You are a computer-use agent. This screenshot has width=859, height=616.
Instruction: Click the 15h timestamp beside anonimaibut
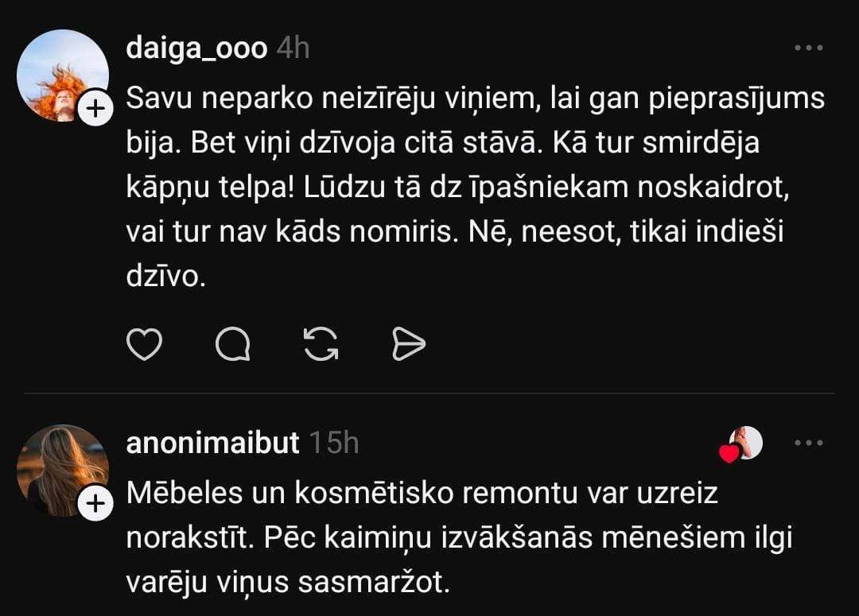333,443
